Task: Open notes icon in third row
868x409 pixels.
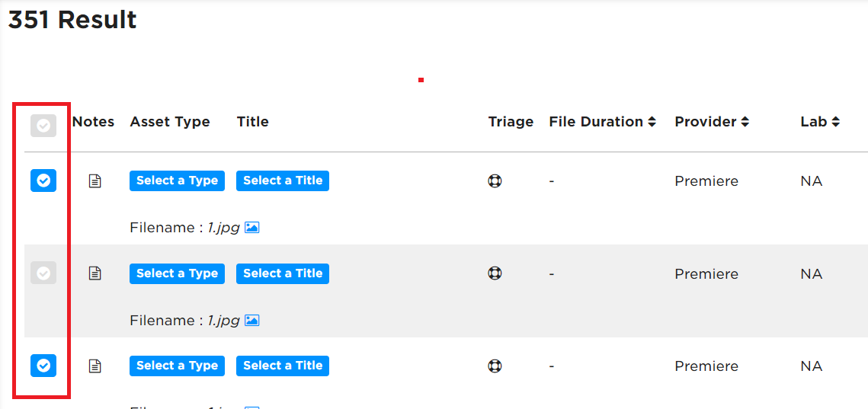Action: [95, 366]
